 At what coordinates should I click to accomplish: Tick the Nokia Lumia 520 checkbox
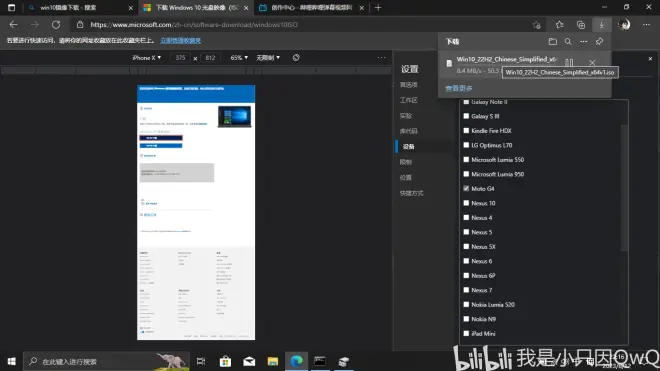[466, 304]
